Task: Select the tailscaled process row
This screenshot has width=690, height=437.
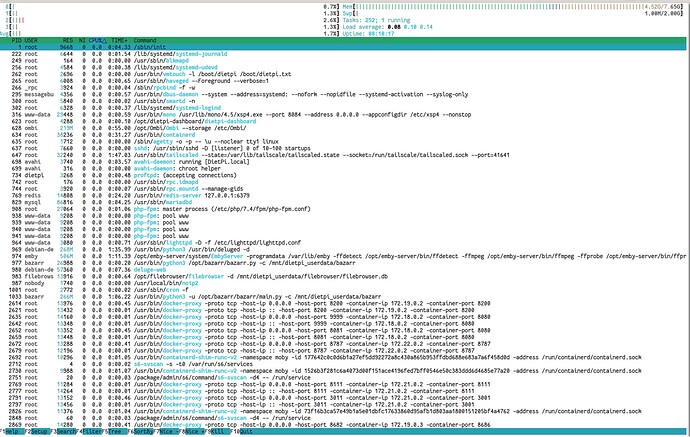Action: coord(345,155)
